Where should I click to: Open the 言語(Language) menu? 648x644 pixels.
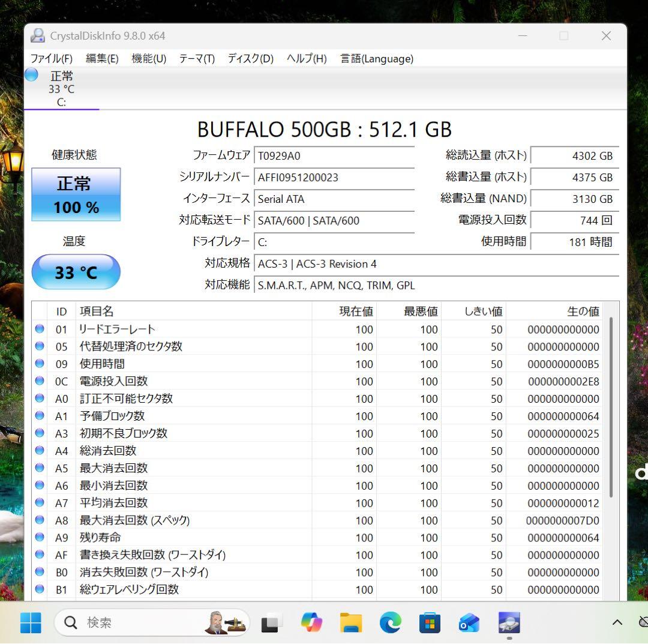[376, 59]
